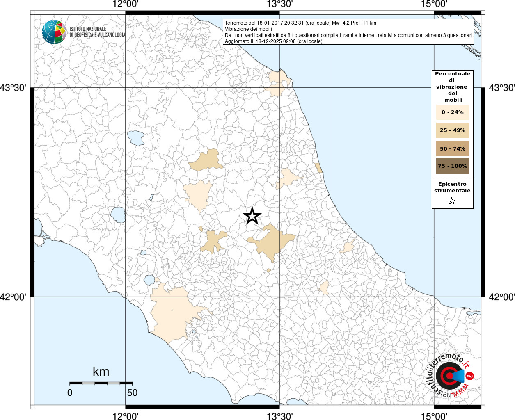Click Lake Bolsena on the map
This screenshot has width=515, height=420.
(118, 215)
